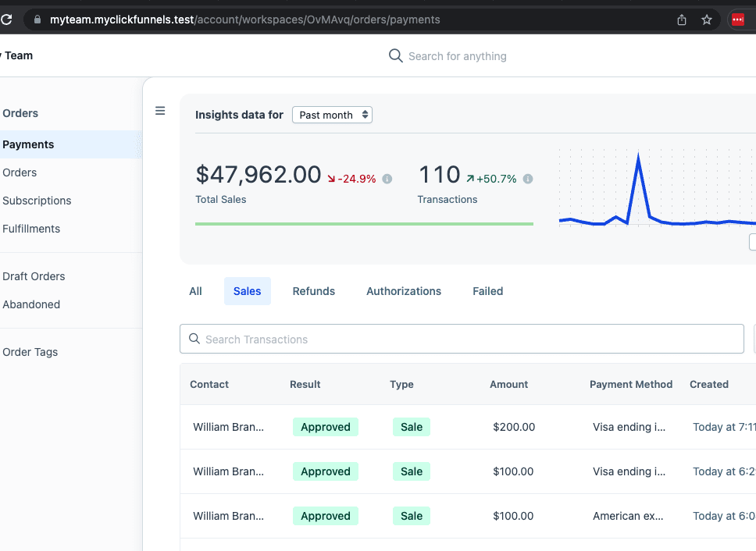Click the padlock site info icon
Image resolution: width=756 pixels, height=551 pixels.
click(37, 20)
